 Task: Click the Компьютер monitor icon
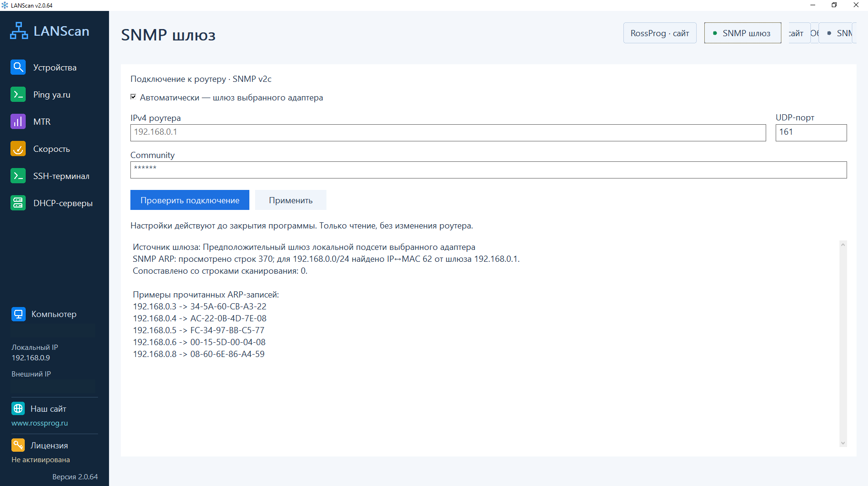click(19, 314)
